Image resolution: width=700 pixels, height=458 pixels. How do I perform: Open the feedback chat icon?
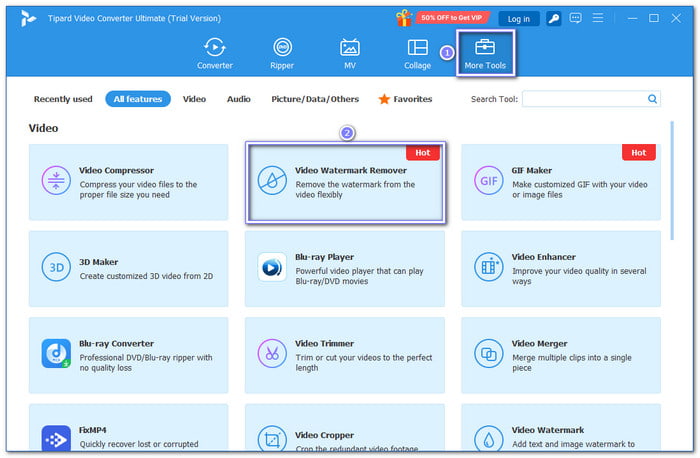coord(575,18)
